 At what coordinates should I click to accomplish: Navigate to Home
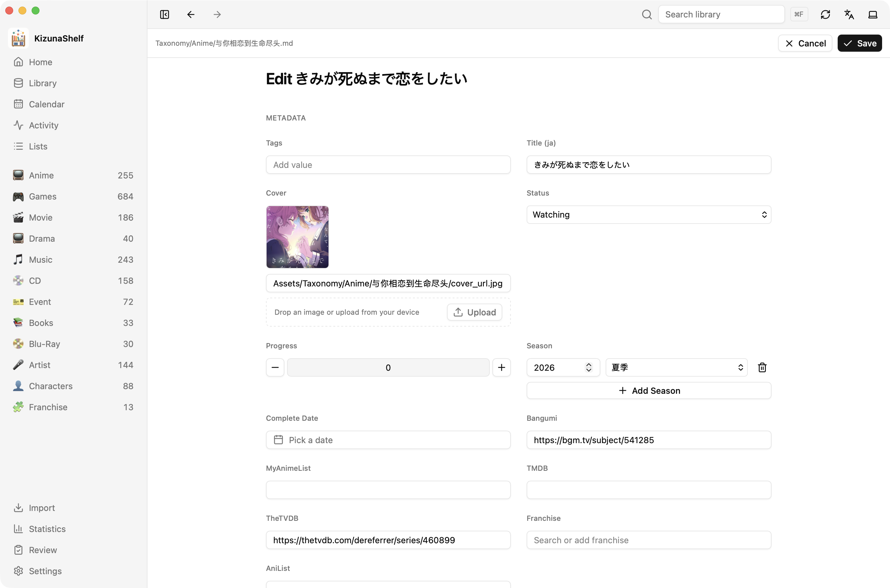pyautogui.click(x=73, y=62)
